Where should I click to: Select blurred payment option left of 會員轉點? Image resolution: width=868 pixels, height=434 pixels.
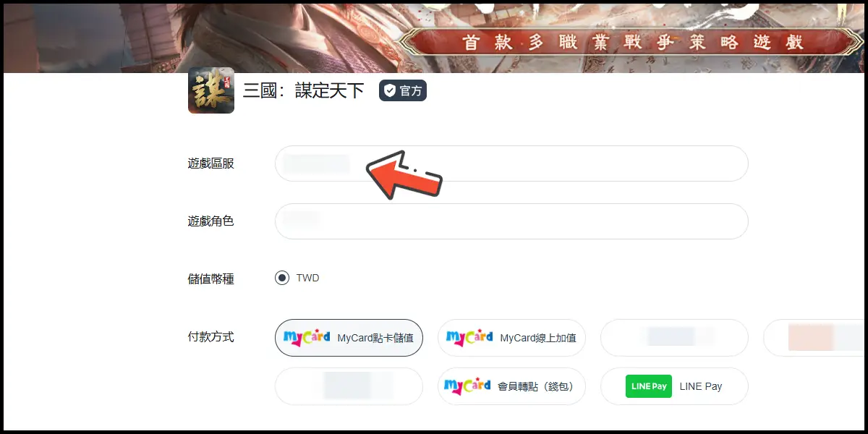click(x=349, y=386)
